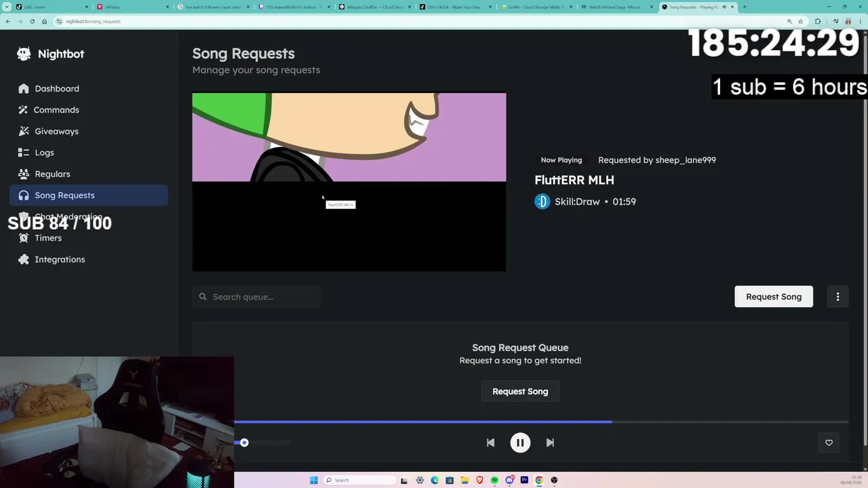Image resolution: width=868 pixels, height=488 pixels.
Task: Open Discord from the taskbar
Action: 509,480
